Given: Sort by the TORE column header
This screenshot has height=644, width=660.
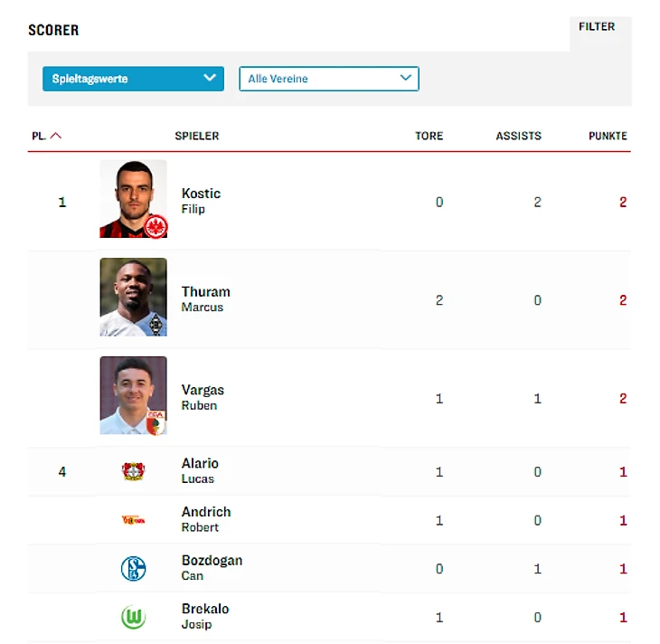Looking at the screenshot, I should (x=429, y=136).
